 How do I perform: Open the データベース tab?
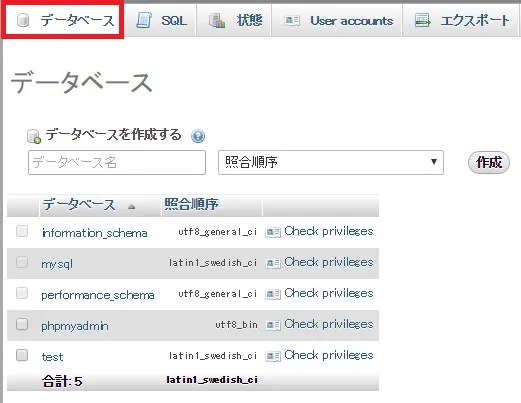click(62, 20)
